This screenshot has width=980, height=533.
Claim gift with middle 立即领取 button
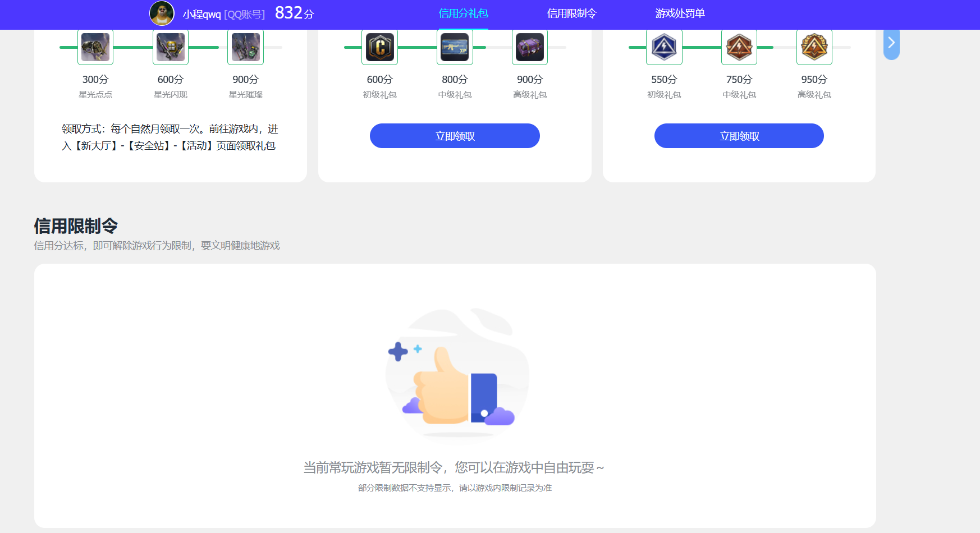click(455, 136)
